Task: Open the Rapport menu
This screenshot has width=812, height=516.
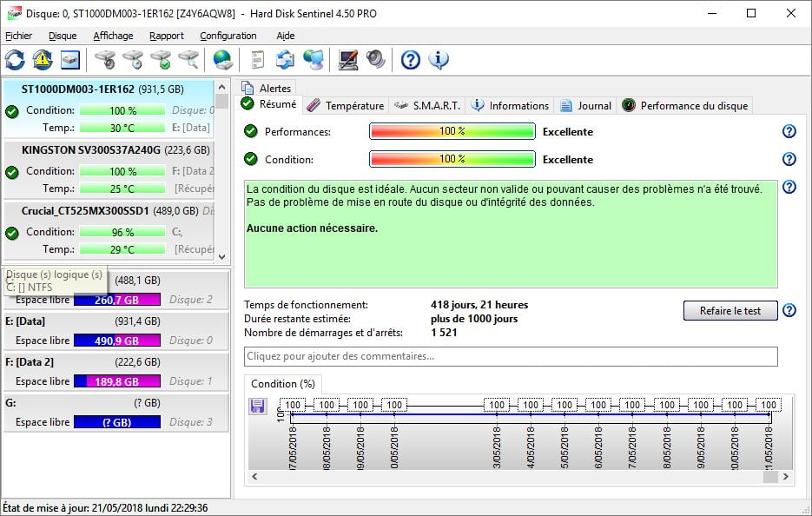Action: (x=166, y=36)
